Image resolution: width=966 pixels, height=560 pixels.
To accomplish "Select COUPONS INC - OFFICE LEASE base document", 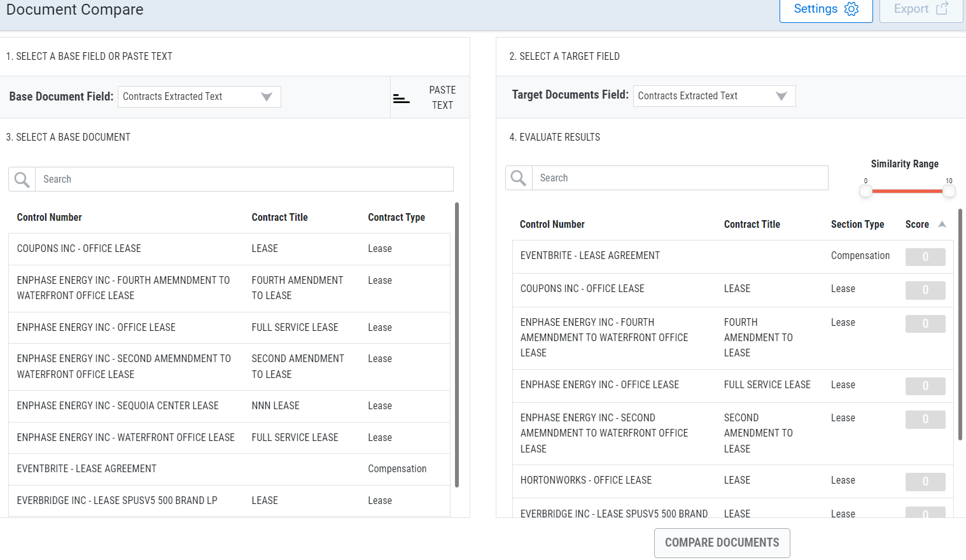I will tap(229, 249).
